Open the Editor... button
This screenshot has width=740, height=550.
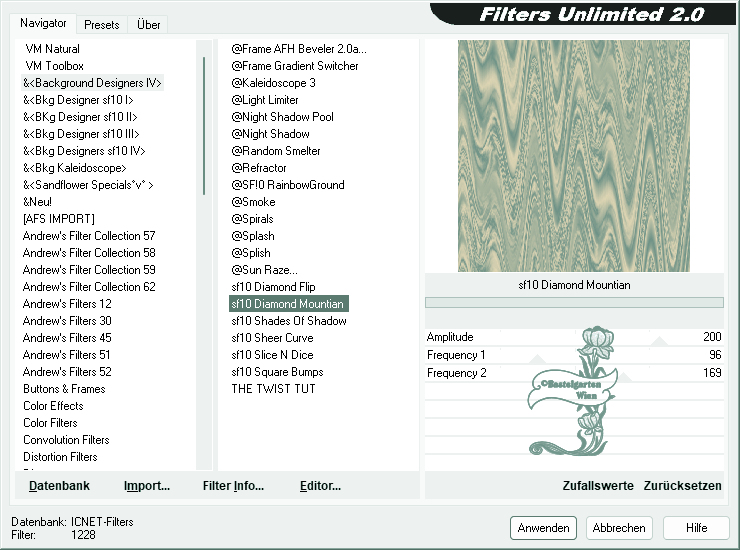(320, 486)
